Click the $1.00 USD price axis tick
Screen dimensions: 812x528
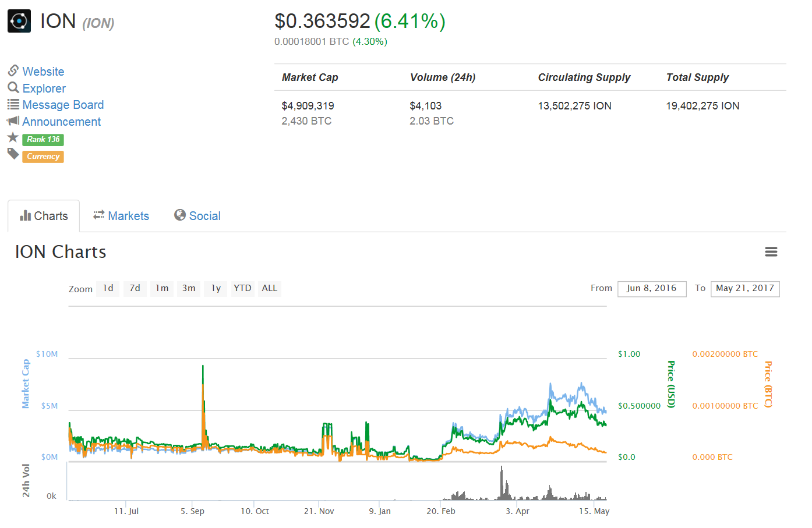click(x=629, y=354)
